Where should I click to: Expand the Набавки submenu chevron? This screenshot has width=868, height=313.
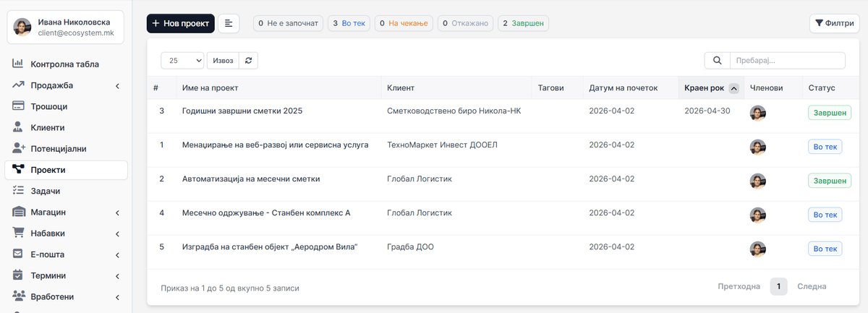click(x=117, y=233)
